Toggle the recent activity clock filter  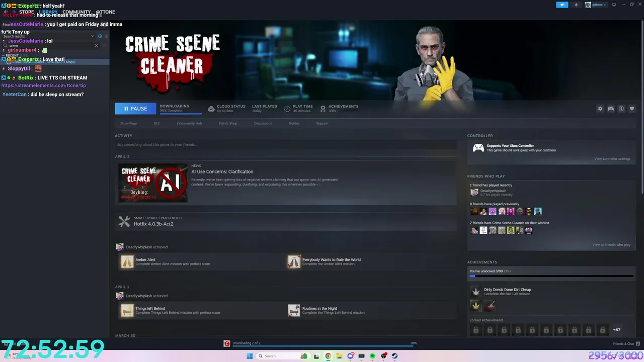pyautogui.click(x=100, y=36)
